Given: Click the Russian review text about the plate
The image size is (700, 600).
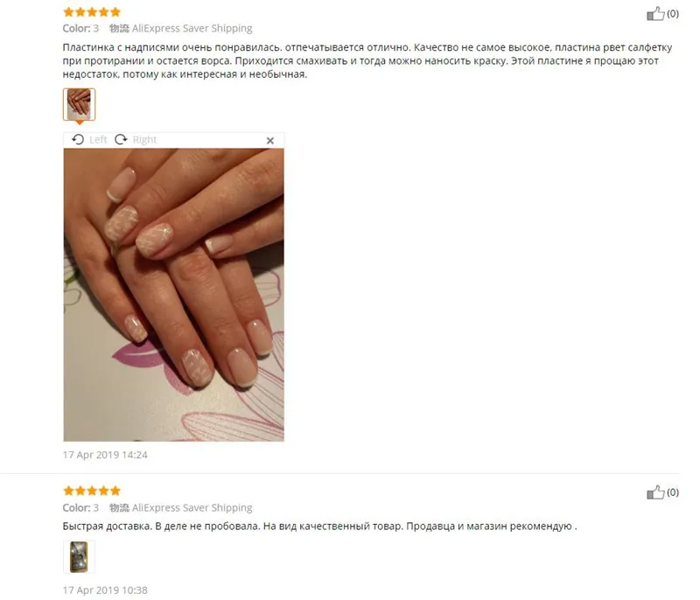Looking at the screenshot, I should tap(367, 60).
